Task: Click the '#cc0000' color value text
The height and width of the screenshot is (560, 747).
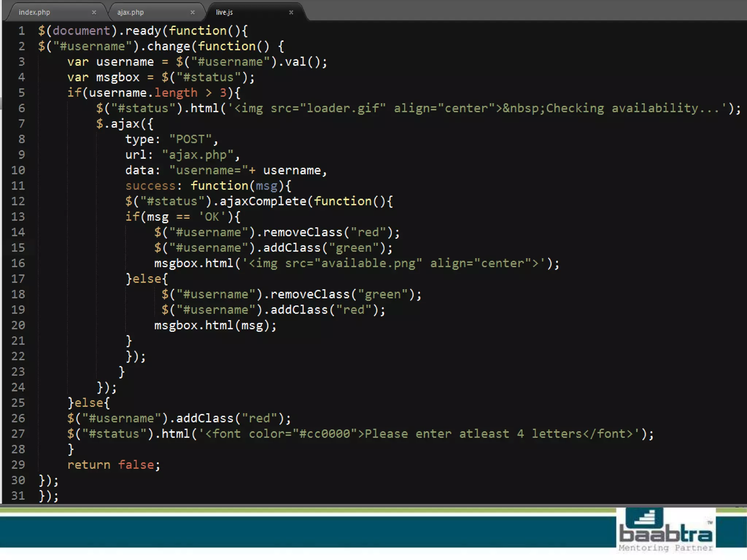Action: 325,434
